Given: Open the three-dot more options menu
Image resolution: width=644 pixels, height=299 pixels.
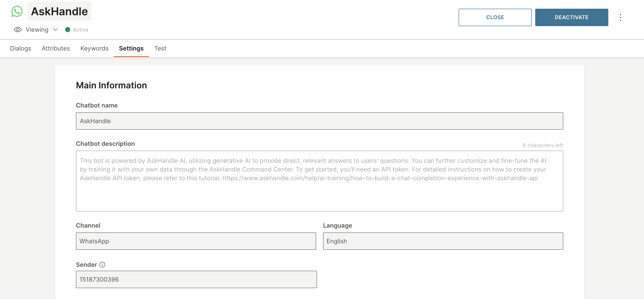Looking at the screenshot, I should [x=620, y=17].
